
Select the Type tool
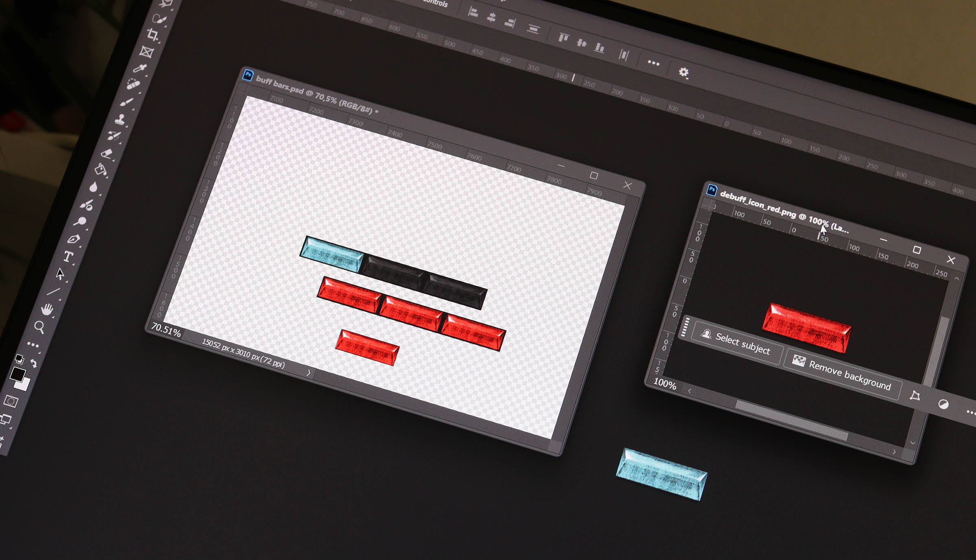click(68, 256)
